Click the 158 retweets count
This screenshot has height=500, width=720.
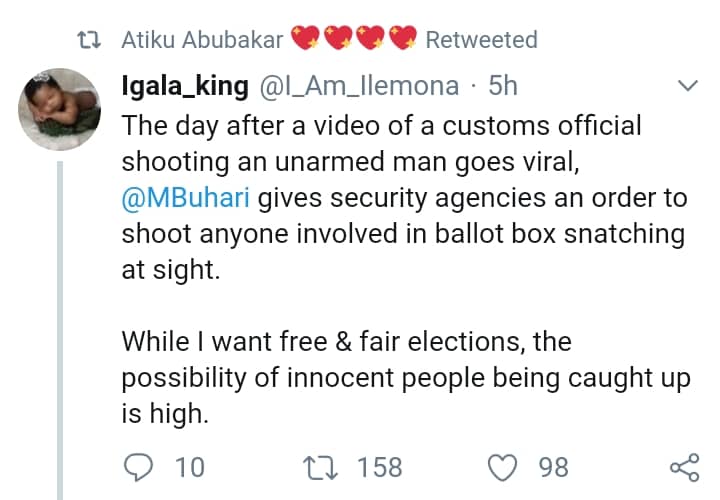point(379,467)
